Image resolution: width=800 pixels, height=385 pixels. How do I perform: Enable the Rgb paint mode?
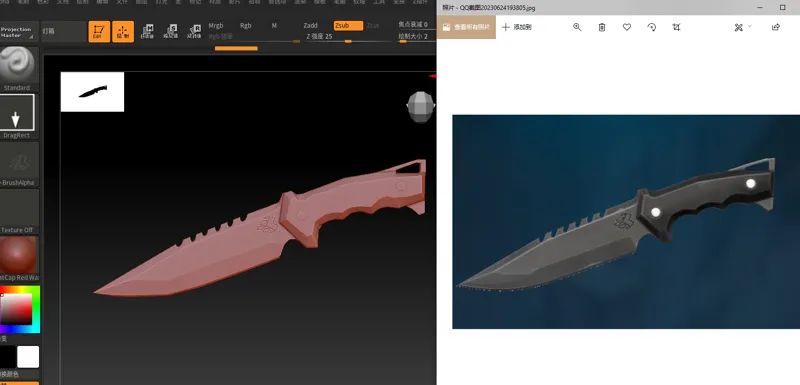(x=246, y=25)
